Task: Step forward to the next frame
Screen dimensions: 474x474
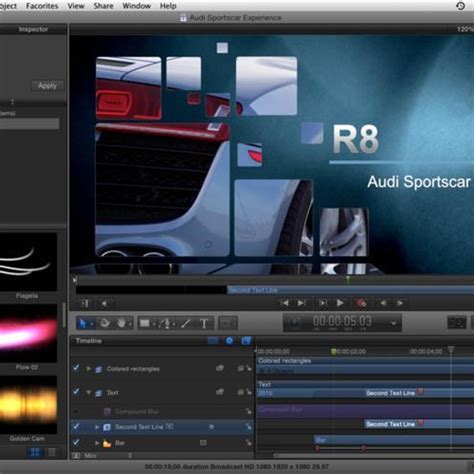Action: click(400, 303)
